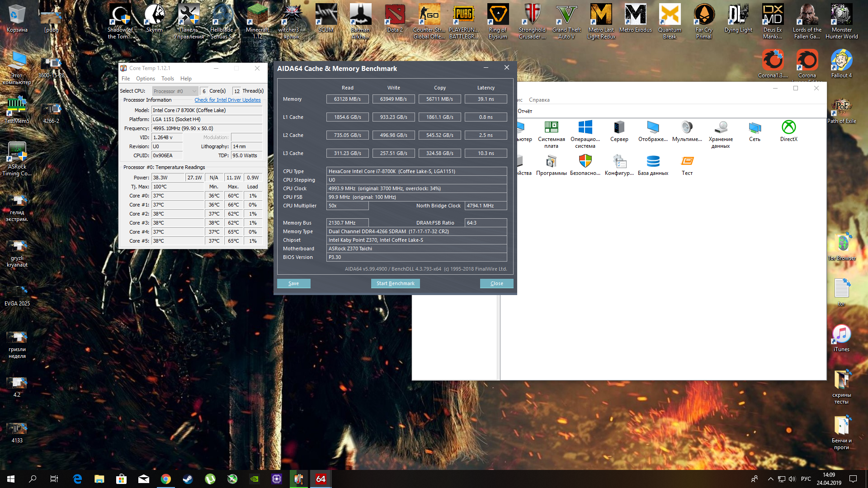Screen dimensions: 868x488
Task: Click Check for Intel Driver Updates link
Action: click(227, 100)
